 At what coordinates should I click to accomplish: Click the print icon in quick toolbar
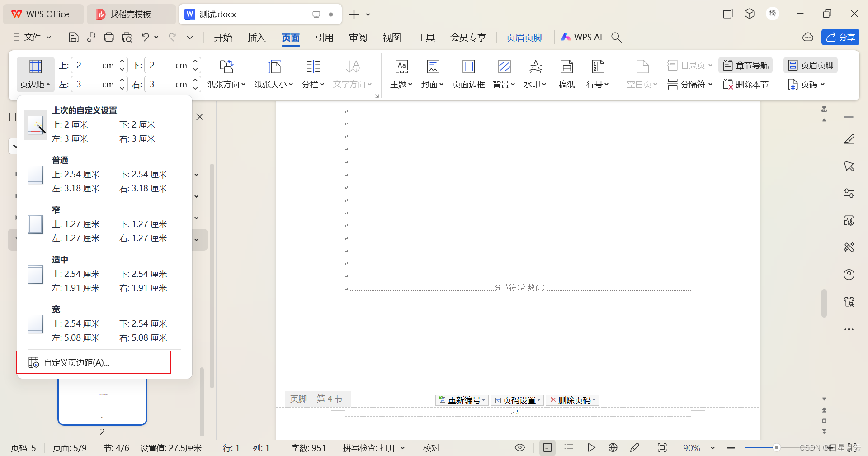(x=108, y=37)
